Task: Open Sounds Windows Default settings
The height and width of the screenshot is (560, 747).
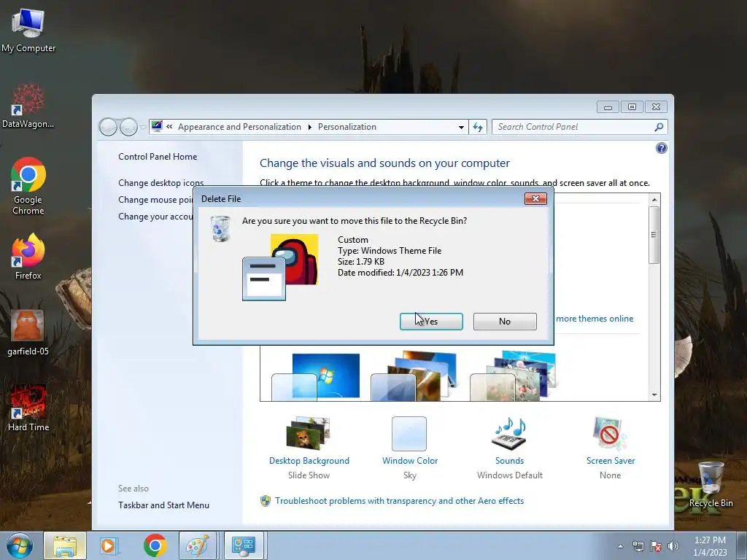Action: (509, 448)
